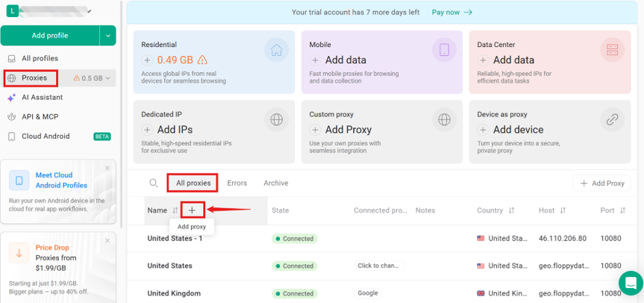Image resolution: width=644 pixels, height=303 pixels.
Task: Click the Cloud Android promo phone icon
Action: pyautogui.click(x=19, y=181)
